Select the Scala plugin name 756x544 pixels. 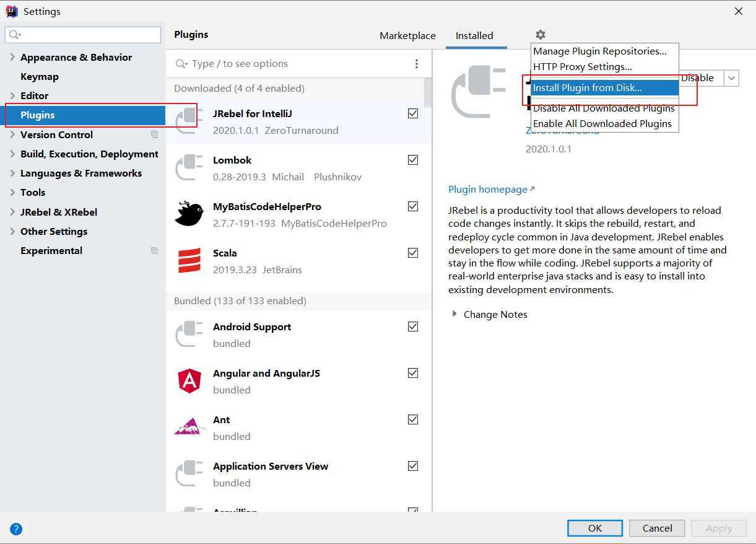225,253
